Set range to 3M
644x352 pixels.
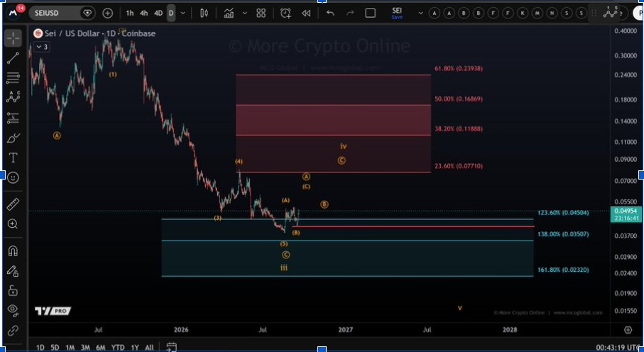[85, 348]
